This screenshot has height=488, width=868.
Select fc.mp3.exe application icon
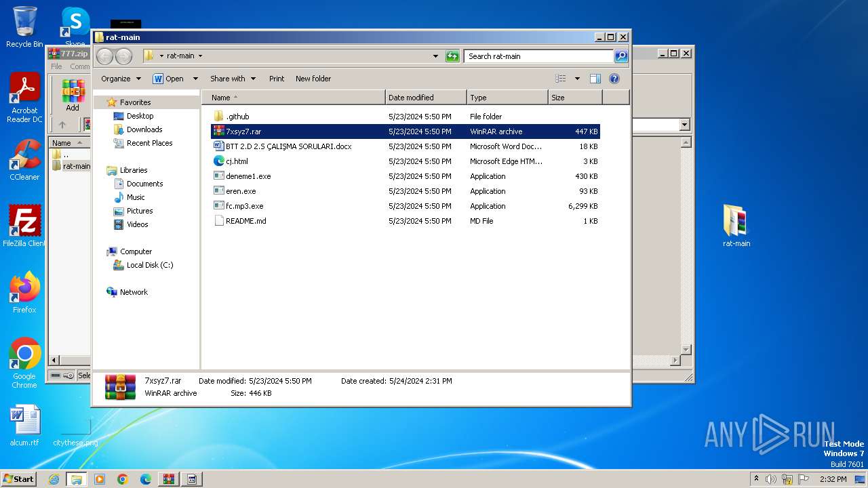tap(218, 206)
